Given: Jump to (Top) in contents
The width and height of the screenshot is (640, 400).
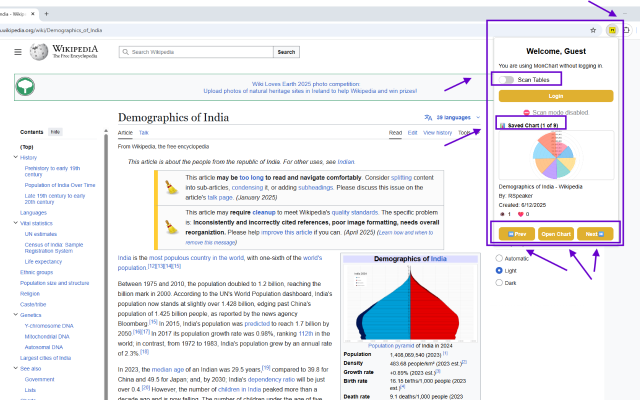Looking at the screenshot, I should click(x=27, y=147).
